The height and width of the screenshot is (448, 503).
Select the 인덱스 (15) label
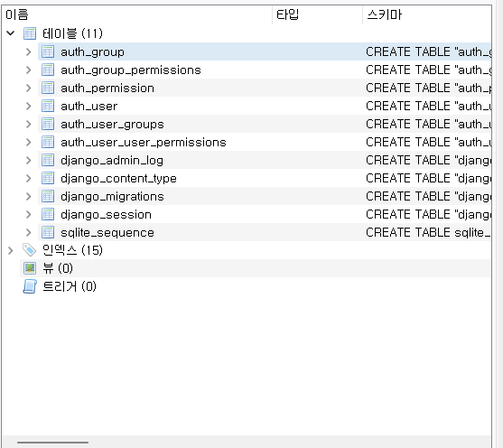72,250
